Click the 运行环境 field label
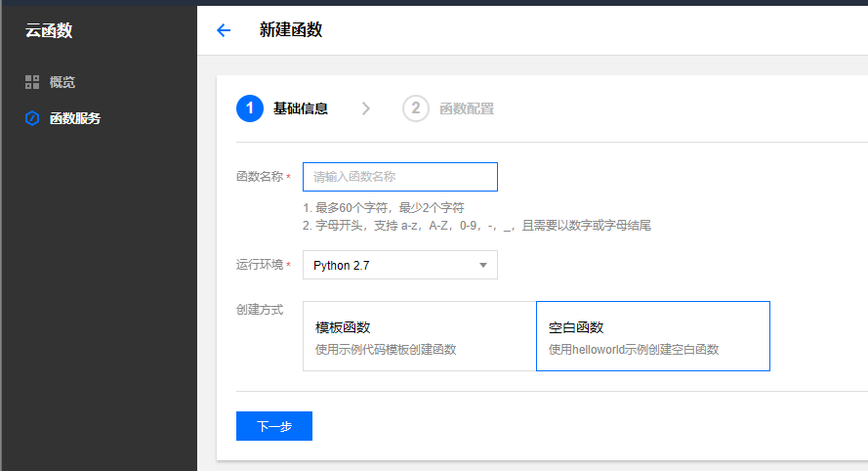 260,264
